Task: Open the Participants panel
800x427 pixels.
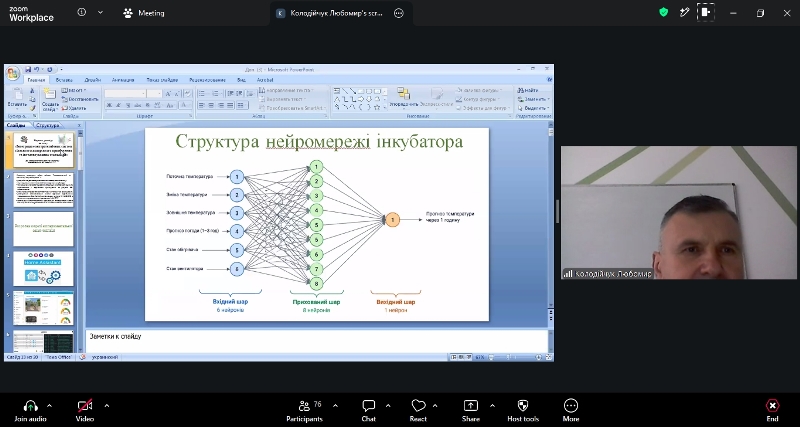Action: pyautogui.click(x=304, y=406)
